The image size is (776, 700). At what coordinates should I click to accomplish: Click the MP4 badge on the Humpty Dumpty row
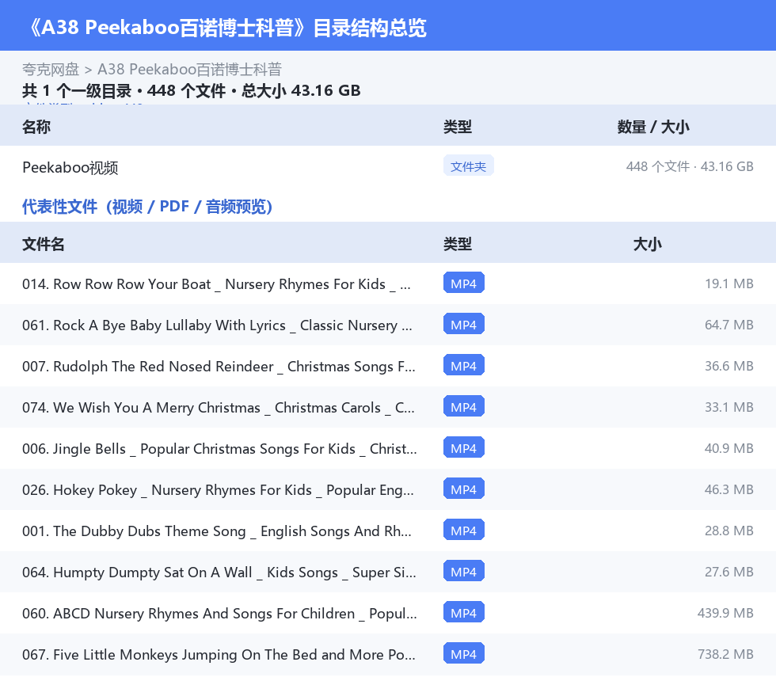464,571
